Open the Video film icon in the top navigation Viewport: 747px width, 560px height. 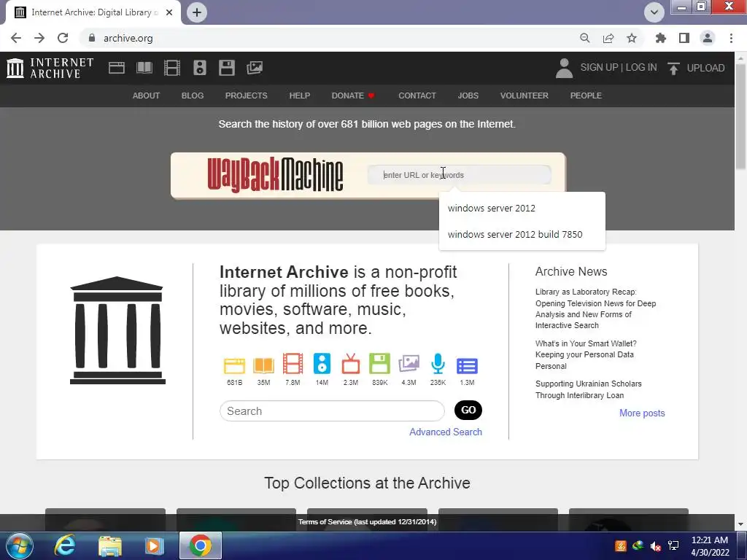pos(172,68)
